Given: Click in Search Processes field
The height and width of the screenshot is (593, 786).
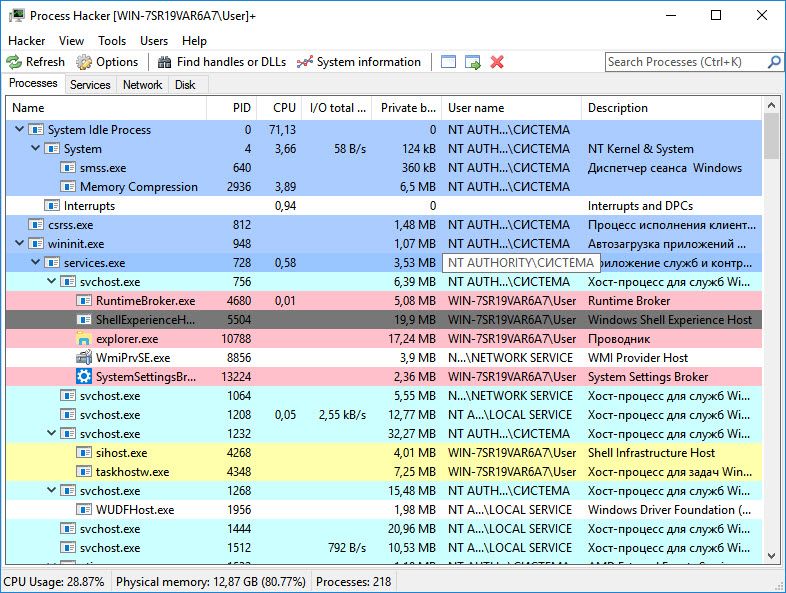Looking at the screenshot, I should point(685,62).
